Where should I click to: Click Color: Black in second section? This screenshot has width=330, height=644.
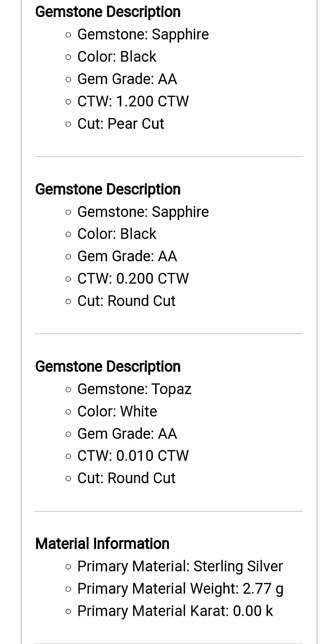pos(117,234)
